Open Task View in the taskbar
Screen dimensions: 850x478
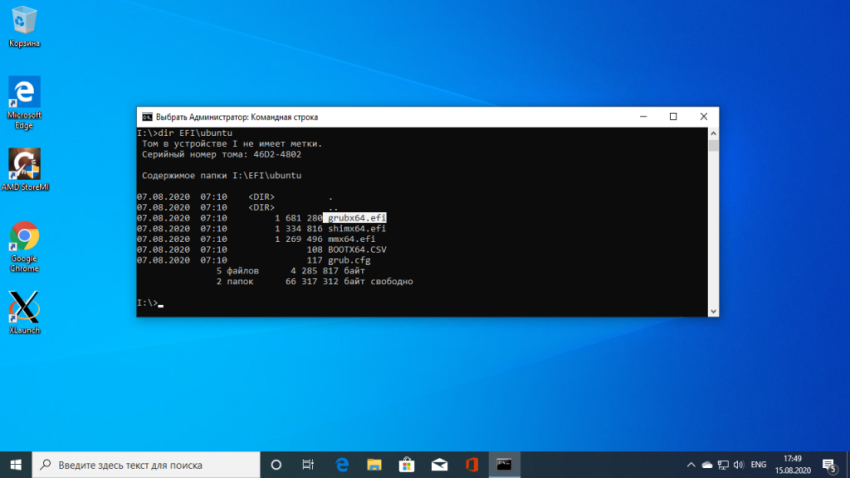309,465
